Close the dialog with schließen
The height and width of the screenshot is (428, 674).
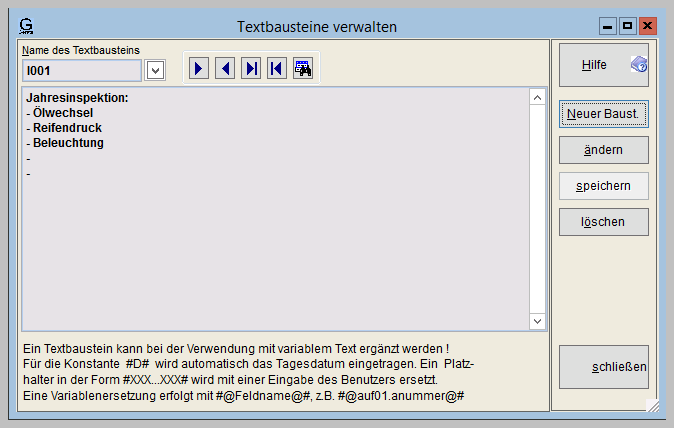point(603,367)
